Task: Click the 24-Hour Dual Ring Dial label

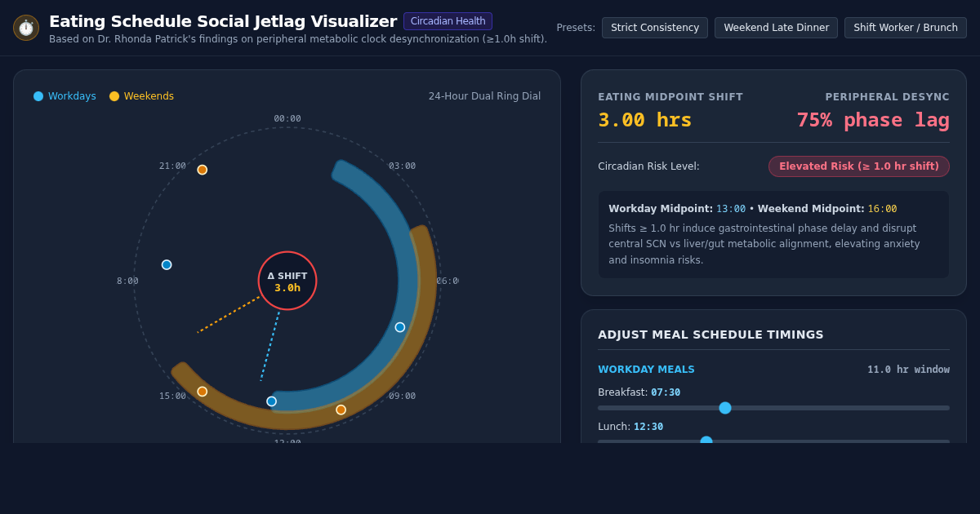Action: click(484, 96)
